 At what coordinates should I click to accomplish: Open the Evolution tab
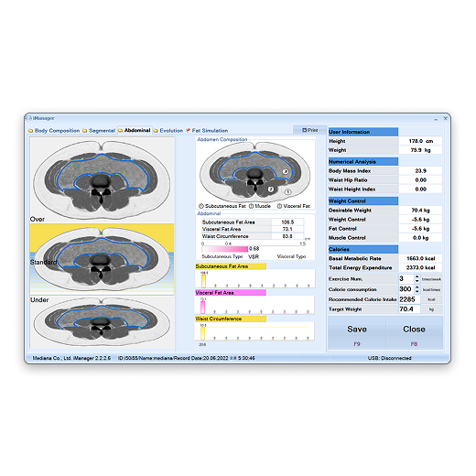(x=168, y=131)
